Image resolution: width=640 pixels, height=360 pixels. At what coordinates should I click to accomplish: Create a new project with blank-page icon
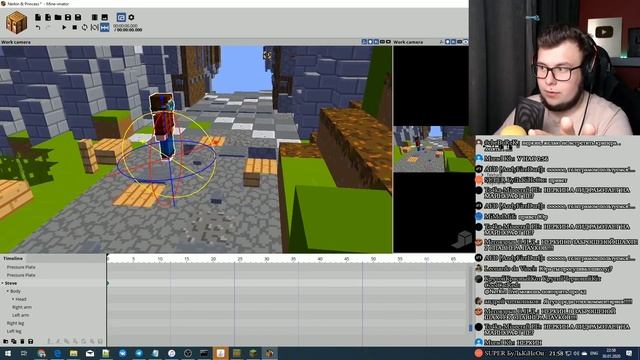coord(38,17)
